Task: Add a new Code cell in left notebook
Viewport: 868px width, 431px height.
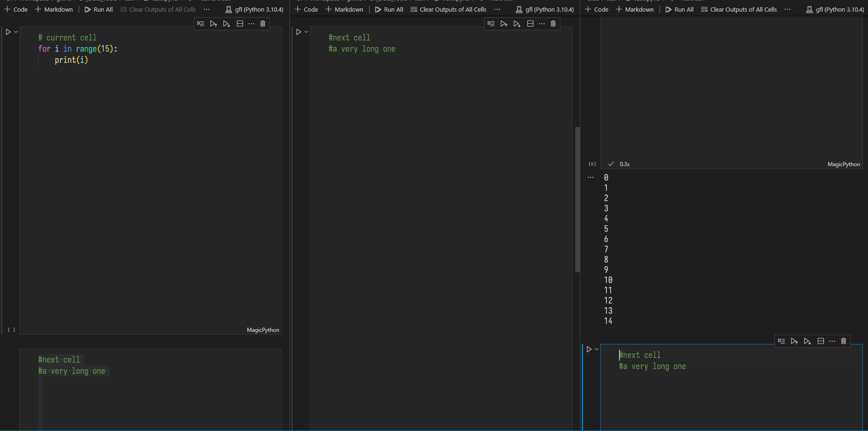Action: tap(15, 9)
